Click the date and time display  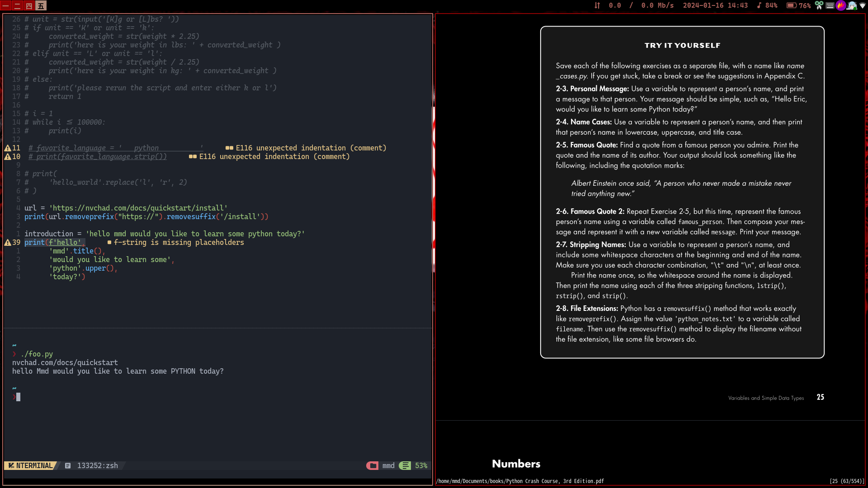point(715,5)
